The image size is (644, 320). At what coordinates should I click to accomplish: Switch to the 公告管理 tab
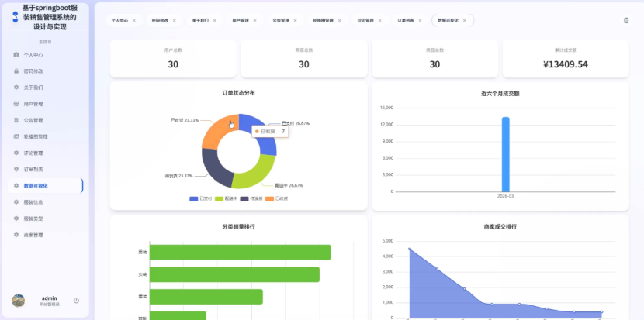281,20
